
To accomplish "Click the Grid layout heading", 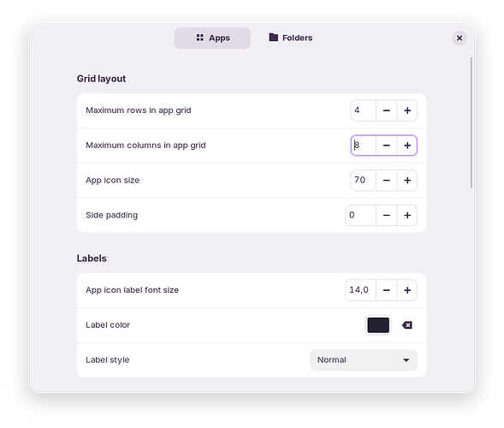I will click(101, 79).
